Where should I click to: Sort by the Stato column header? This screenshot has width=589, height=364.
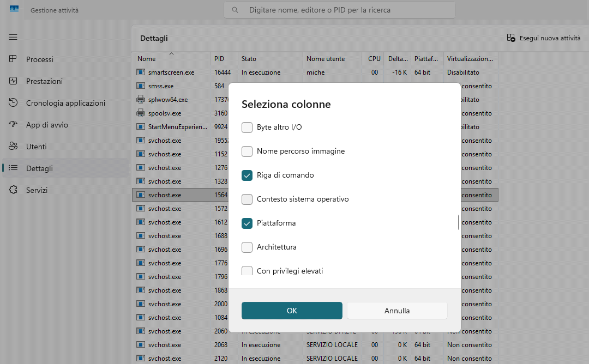click(x=270, y=58)
